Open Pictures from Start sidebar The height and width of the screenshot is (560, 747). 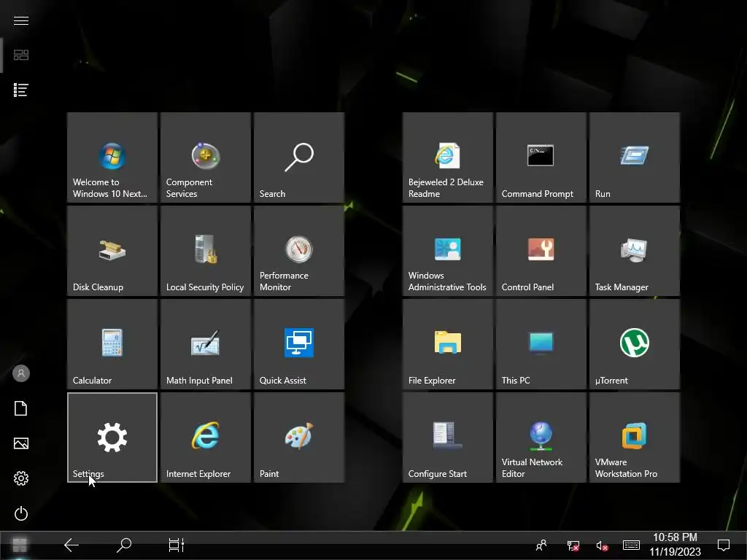tap(21, 443)
